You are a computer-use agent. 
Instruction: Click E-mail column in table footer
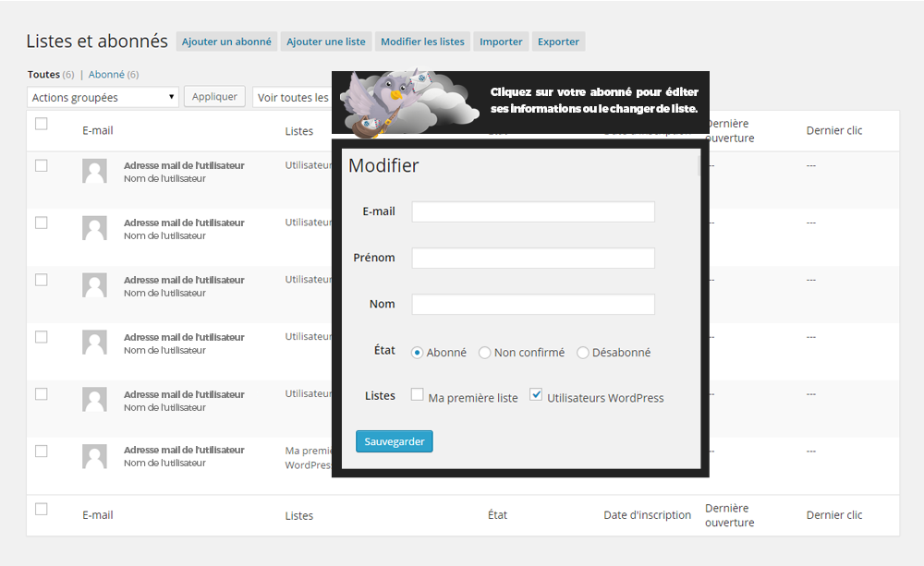coord(98,515)
